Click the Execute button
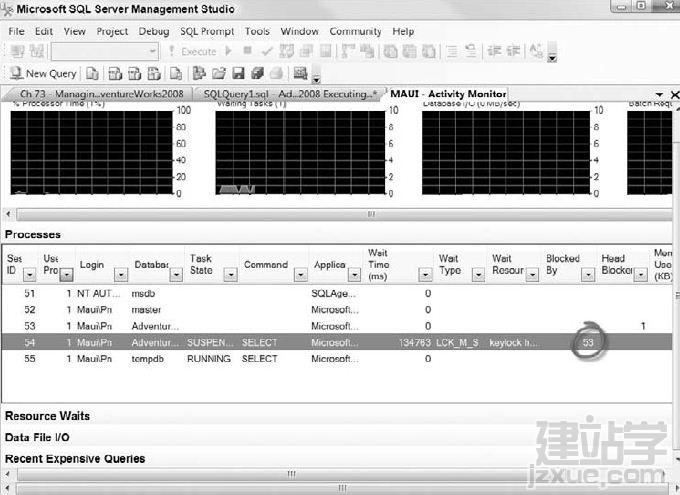Screen dimensions: 680x495 pos(193,51)
